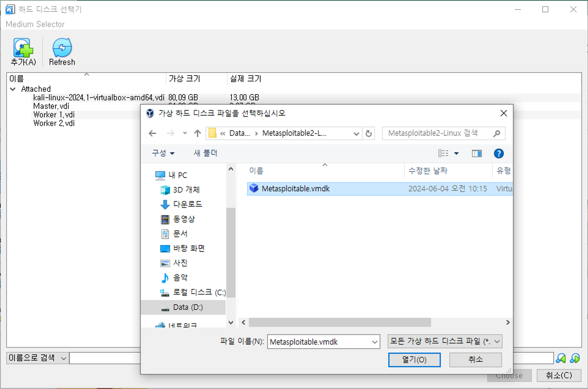588x389 pixels.
Task: Go up one folder level
Action: coord(198,133)
